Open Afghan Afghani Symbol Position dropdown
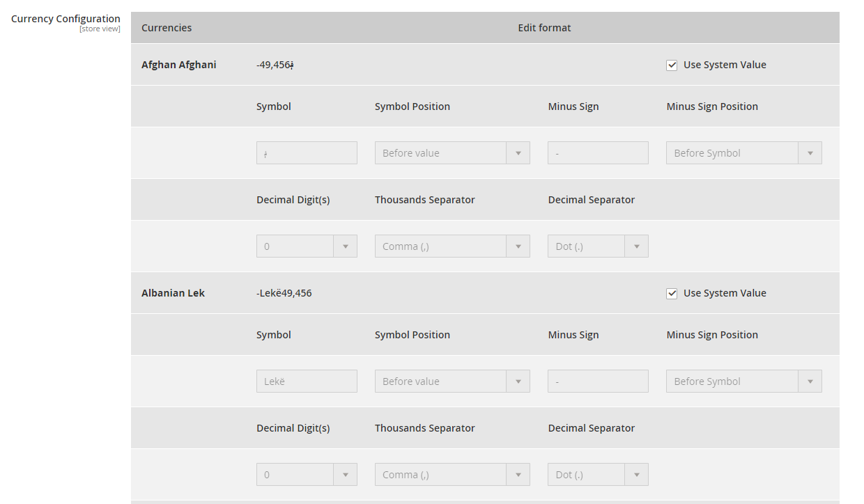 coord(452,153)
